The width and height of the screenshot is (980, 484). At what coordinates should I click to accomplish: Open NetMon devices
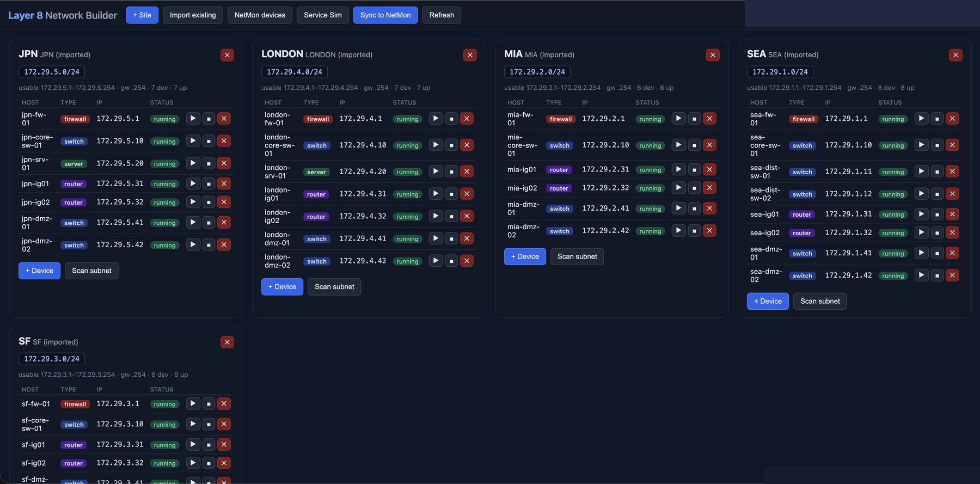coord(260,15)
